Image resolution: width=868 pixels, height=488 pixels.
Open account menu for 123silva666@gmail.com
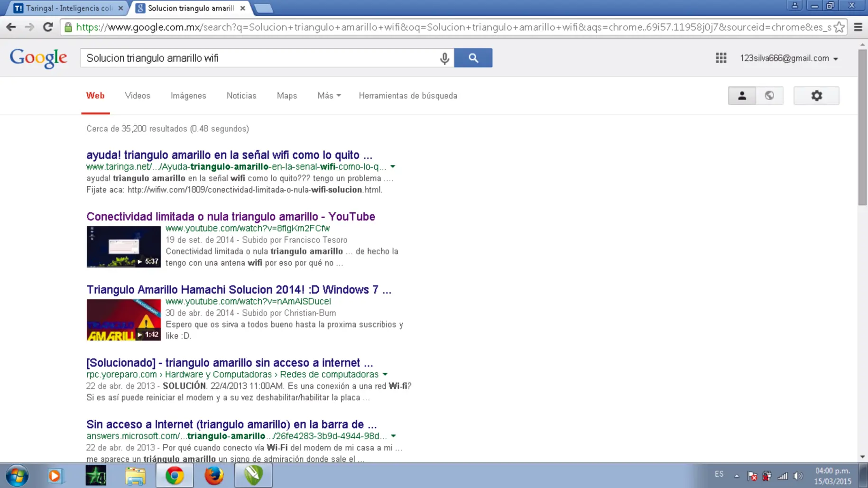789,58
